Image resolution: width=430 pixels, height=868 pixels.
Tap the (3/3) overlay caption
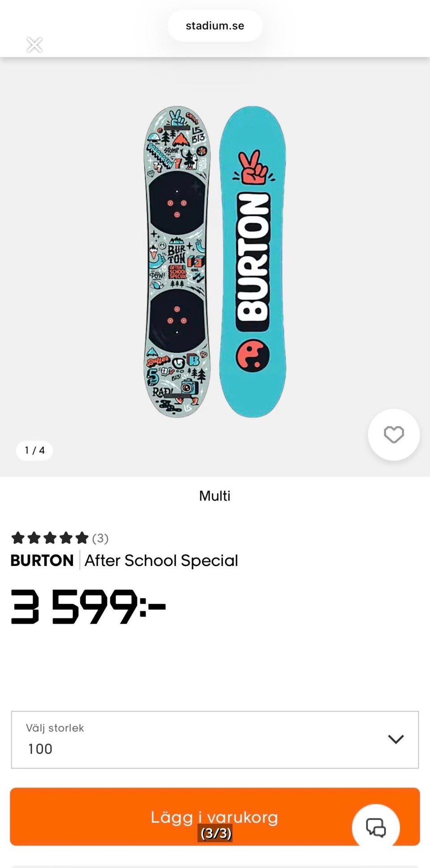click(x=215, y=833)
